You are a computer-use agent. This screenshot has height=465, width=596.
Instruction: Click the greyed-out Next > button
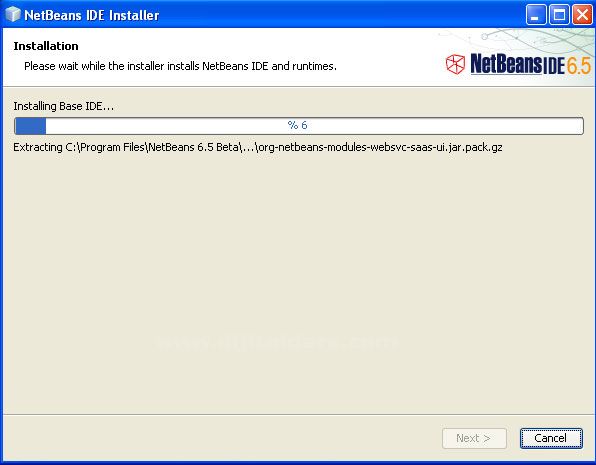click(474, 438)
